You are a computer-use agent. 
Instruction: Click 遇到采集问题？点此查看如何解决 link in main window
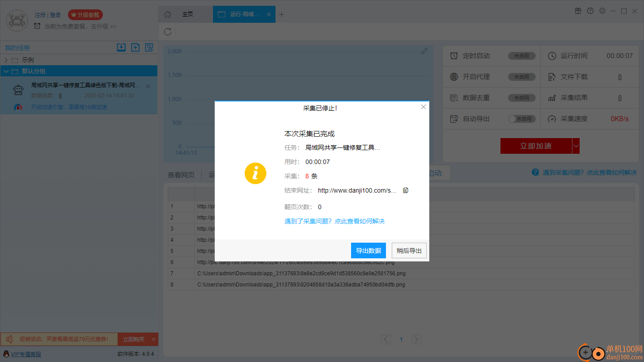click(589, 173)
